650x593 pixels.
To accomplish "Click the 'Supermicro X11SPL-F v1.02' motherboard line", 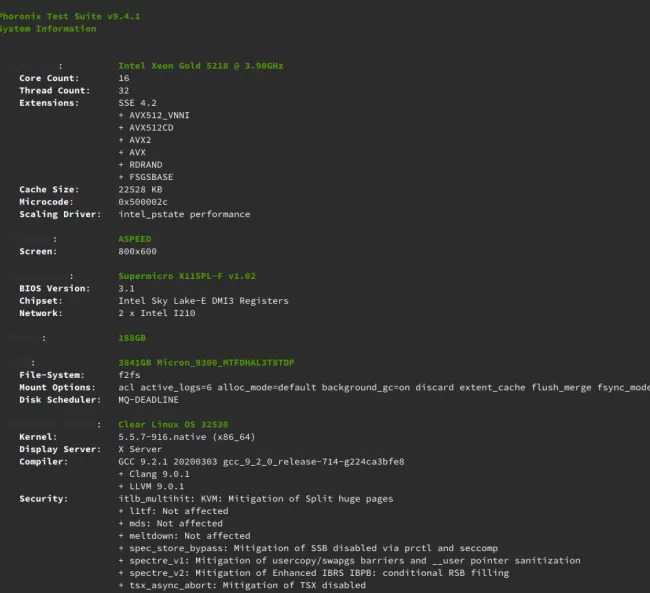I will (187, 276).
